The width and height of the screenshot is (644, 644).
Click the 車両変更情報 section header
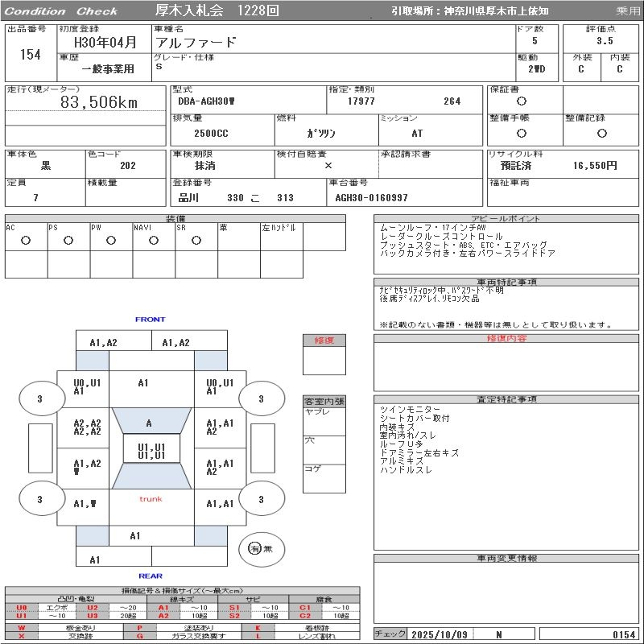tap(506, 558)
